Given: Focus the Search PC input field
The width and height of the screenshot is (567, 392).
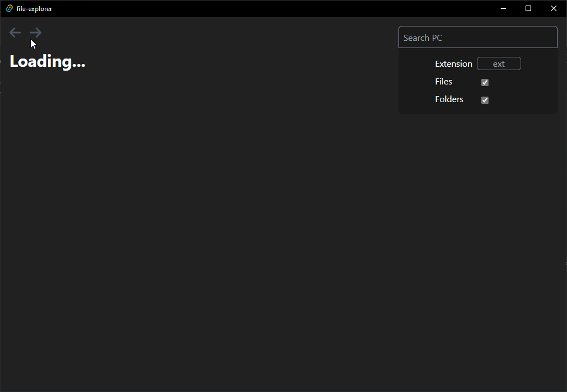Looking at the screenshot, I should (x=477, y=37).
